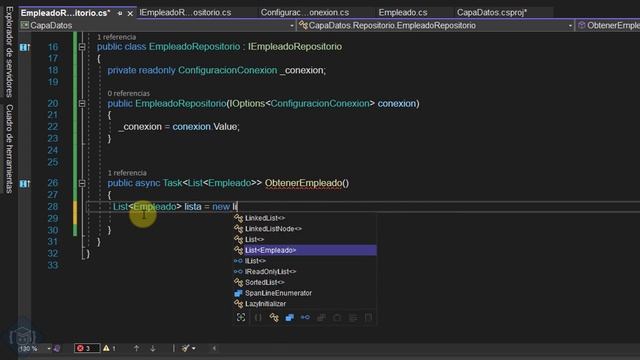Viewport: 640px width, 360px height.
Task: Click the class icon next to LazyInitializer
Action: click(239, 304)
